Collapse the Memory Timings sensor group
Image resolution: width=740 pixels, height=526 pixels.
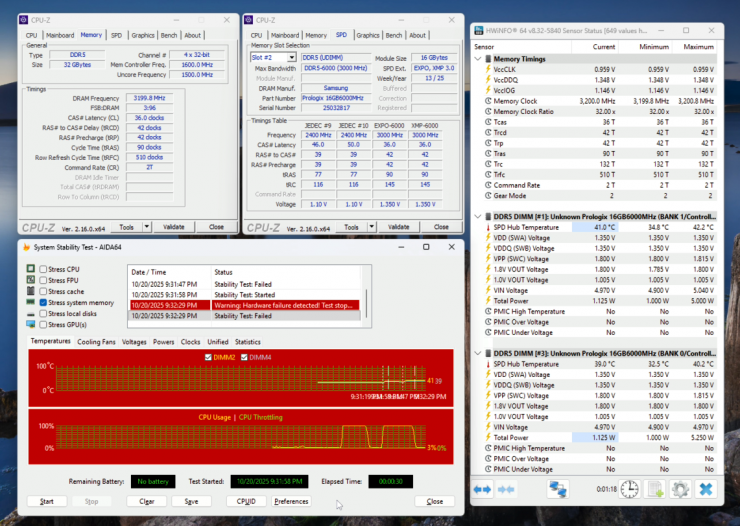tap(479, 59)
